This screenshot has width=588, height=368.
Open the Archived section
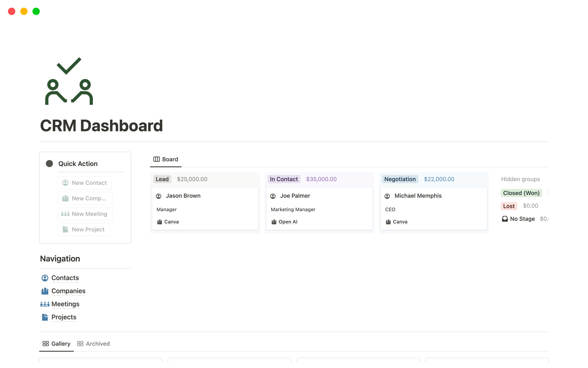pos(97,343)
